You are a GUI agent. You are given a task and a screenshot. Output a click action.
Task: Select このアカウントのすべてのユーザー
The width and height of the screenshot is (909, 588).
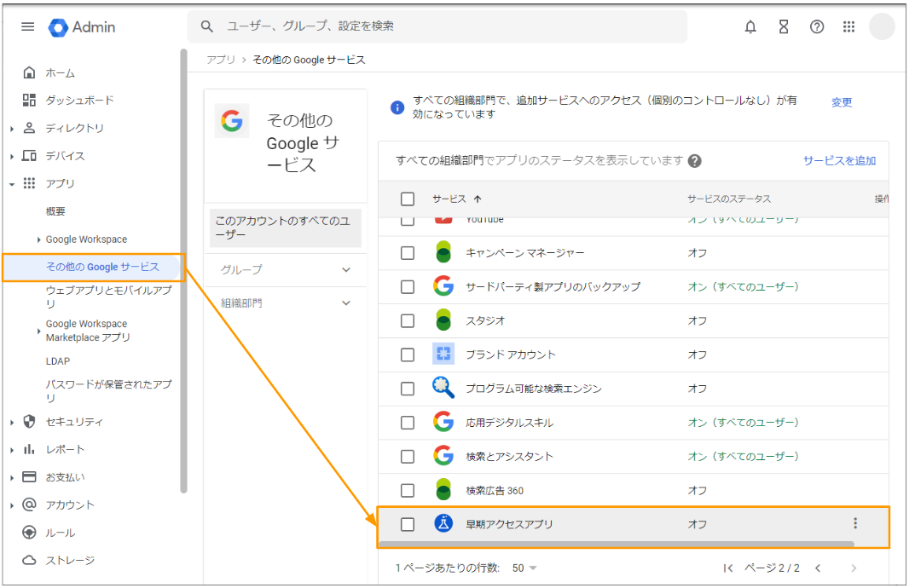[285, 228]
